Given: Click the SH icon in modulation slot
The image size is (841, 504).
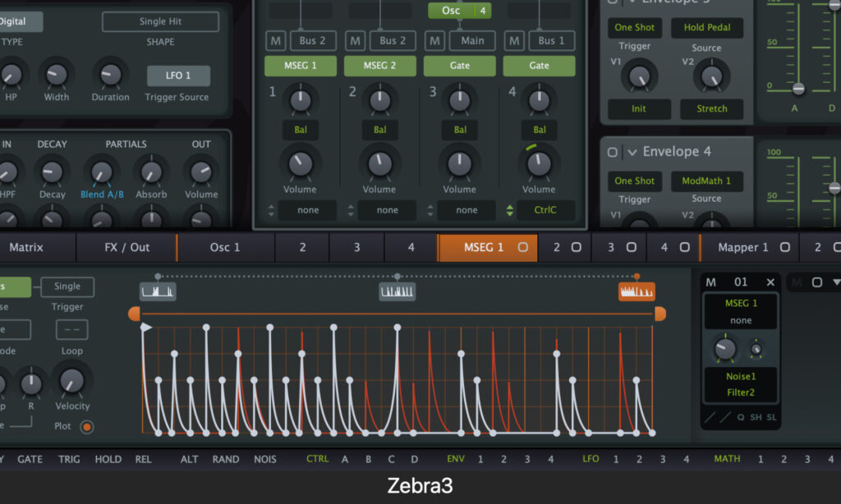Looking at the screenshot, I should coord(756,417).
